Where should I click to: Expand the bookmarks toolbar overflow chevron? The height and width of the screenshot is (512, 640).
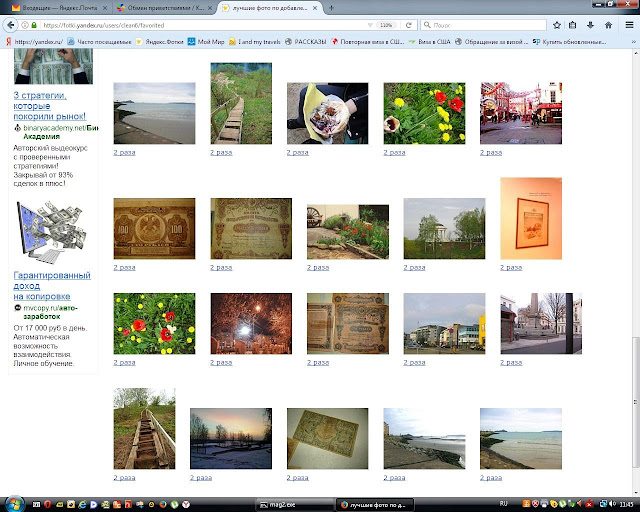[x=633, y=42]
